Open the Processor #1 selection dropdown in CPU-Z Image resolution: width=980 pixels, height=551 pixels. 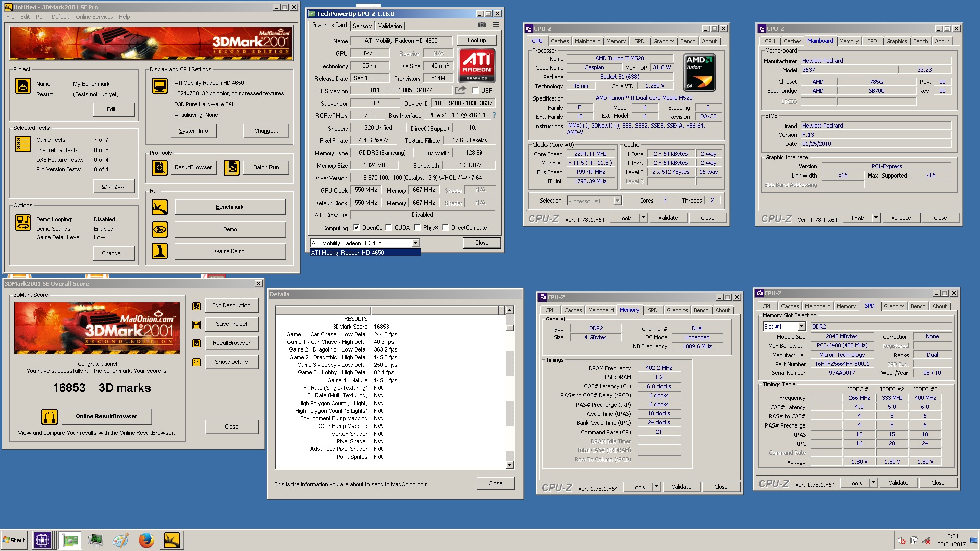pyautogui.click(x=617, y=201)
